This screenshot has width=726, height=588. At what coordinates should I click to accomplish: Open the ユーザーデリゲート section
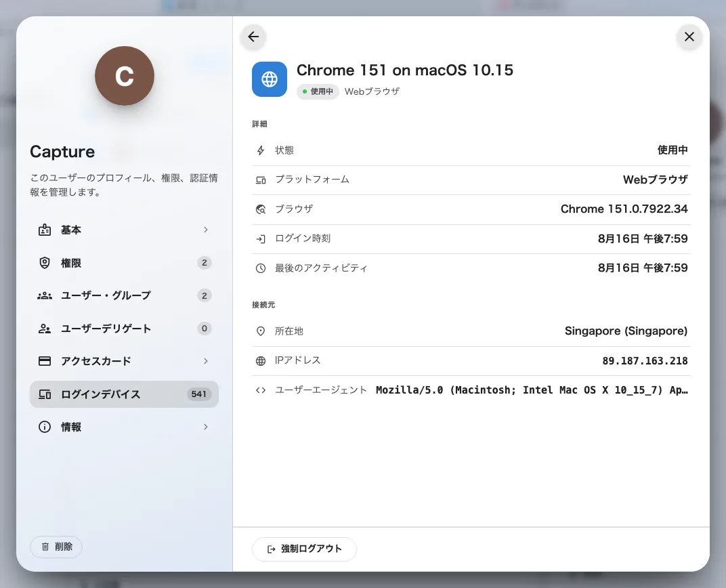pos(124,329)
